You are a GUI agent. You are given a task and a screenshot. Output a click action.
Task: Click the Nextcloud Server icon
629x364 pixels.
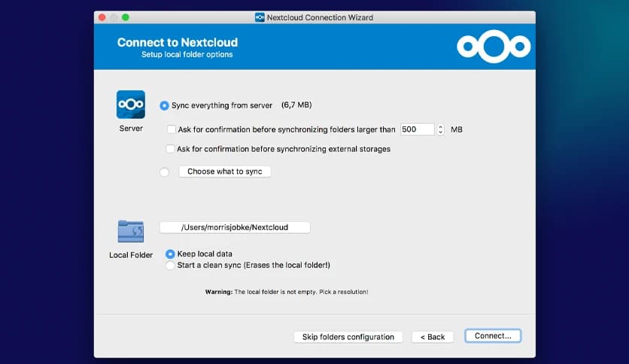[131, 105]
